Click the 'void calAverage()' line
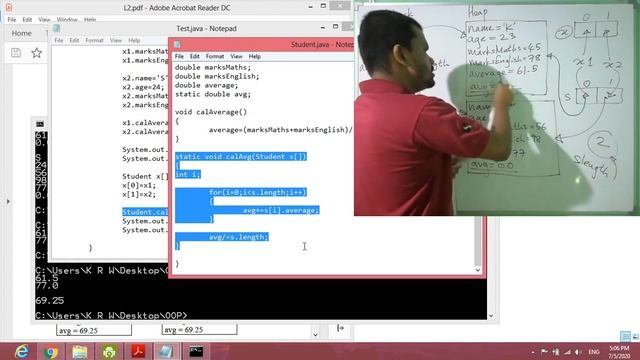 [x=211, y=112]
